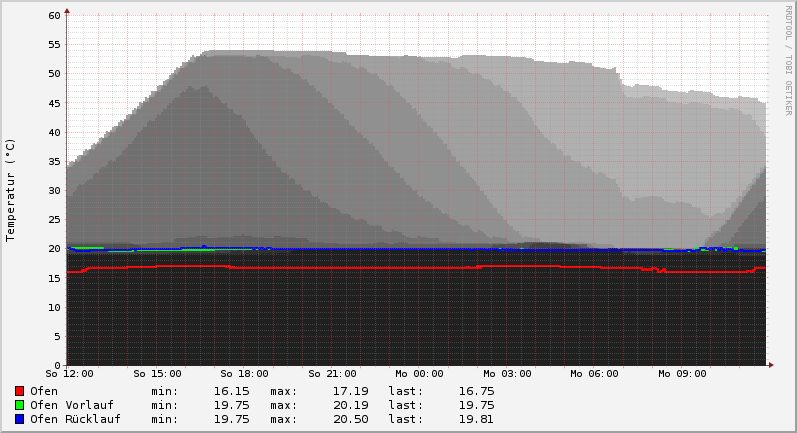Click the Mo 06:00 time label
This screenshot has width=797, height=433.
(x=594, y=374)
